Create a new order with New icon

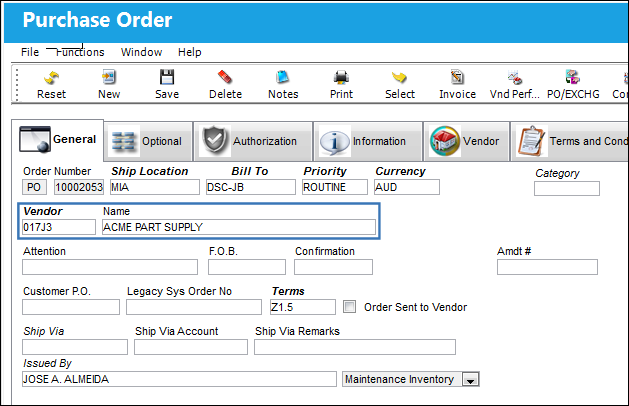click(x=109, y=77)
